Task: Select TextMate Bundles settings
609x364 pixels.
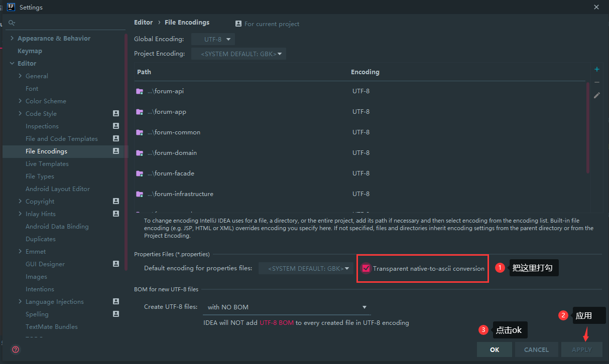Action: (52, 327)
